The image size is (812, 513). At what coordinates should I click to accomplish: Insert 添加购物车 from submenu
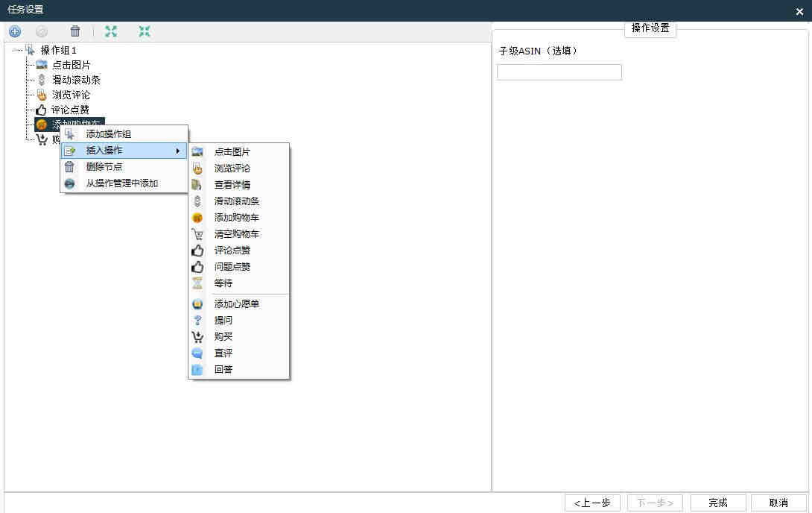[x=238, y=218]
